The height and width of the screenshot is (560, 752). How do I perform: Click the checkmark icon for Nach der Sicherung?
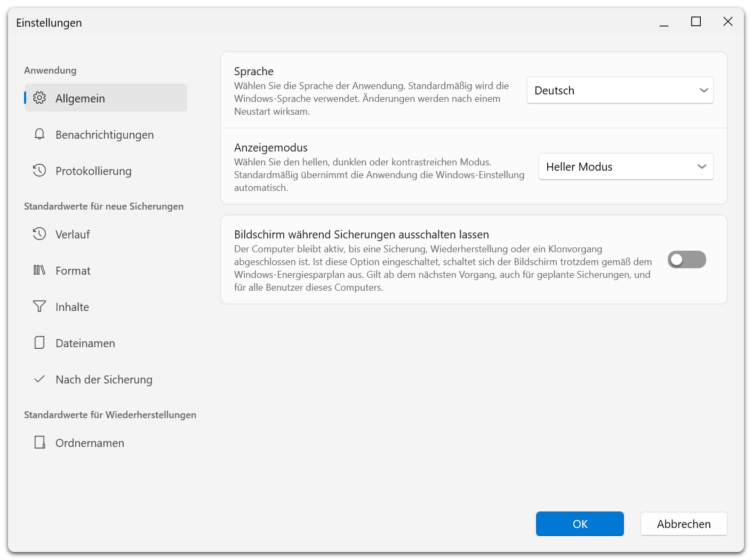pyautogui.click(x=39, y=379)
